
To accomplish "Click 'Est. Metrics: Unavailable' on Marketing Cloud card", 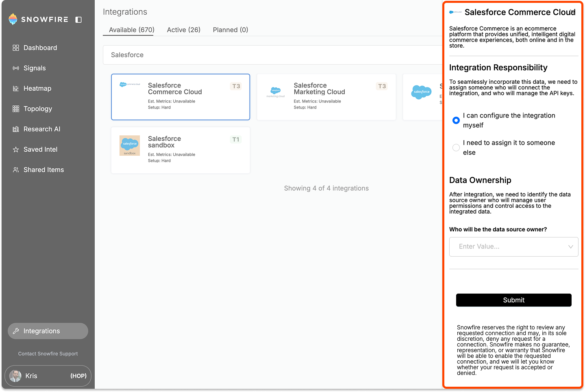I will [318, 101].
